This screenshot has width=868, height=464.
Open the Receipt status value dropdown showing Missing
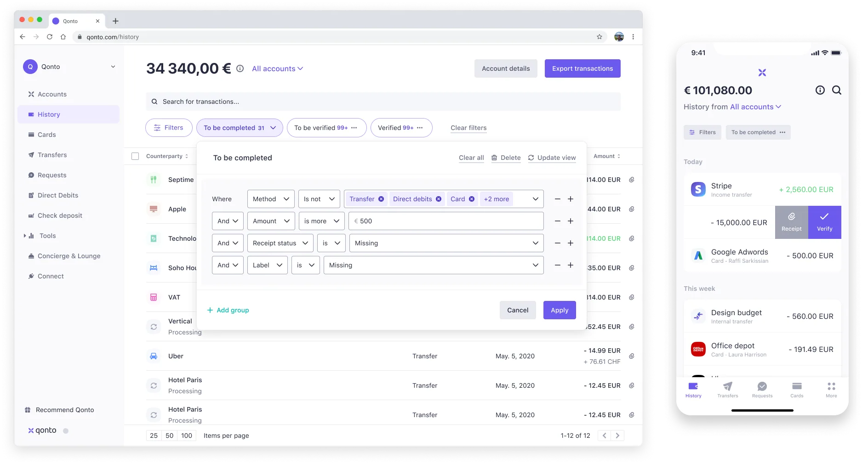click(x=446, y=243)
